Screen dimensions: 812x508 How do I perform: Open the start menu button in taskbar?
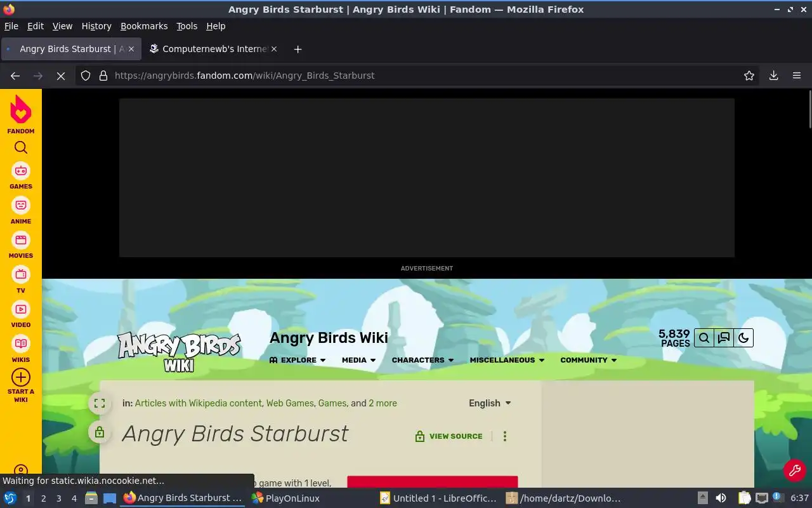click(x=10, y=498)
